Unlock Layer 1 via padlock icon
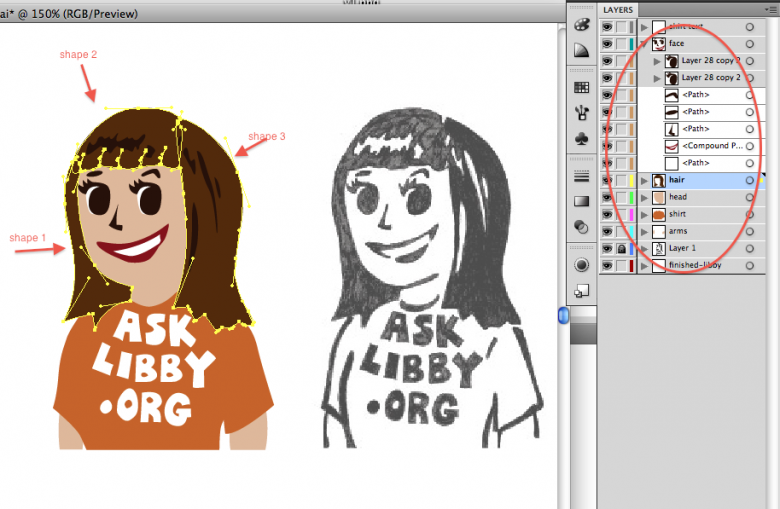The image size is (780, 509). point(621,249)
